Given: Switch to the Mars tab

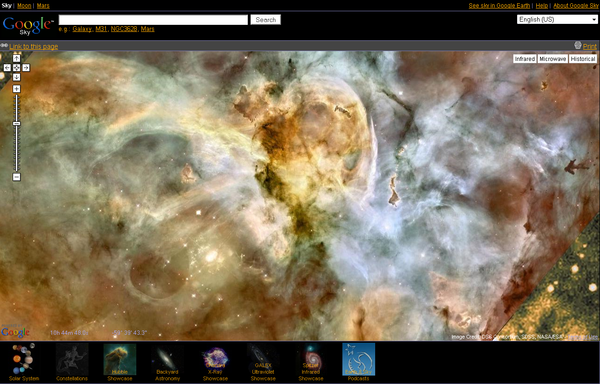Looking at the screenshot, I should coord(43,6).
